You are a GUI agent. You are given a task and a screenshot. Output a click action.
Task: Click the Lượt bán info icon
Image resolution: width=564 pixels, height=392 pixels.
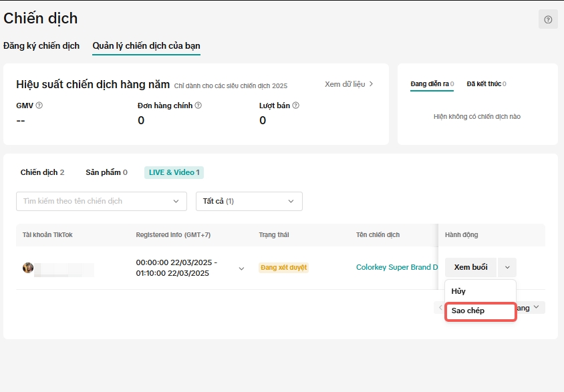(x=295, y=106)
